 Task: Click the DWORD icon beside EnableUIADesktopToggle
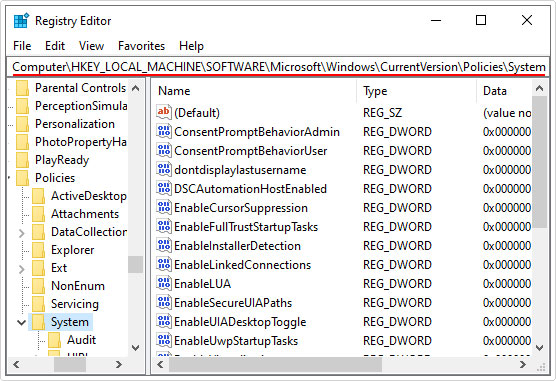coord(163,321)
